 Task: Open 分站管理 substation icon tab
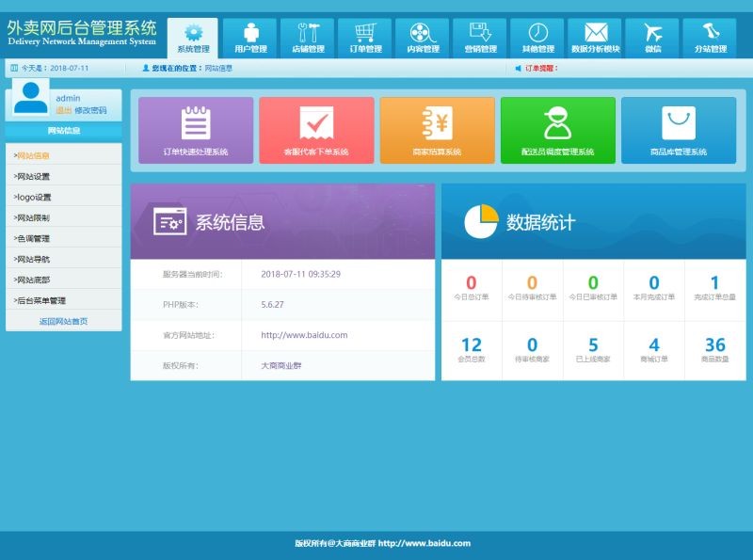(711, 38)
